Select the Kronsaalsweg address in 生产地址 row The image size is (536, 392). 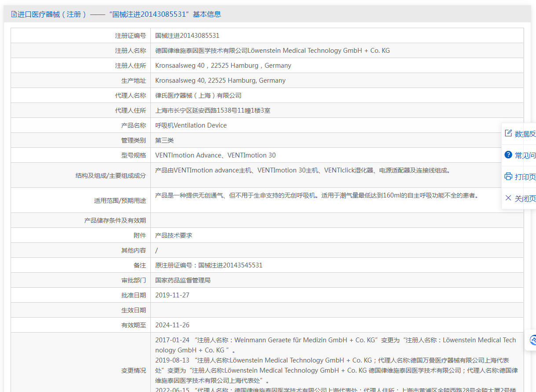[x=220, y=81]
